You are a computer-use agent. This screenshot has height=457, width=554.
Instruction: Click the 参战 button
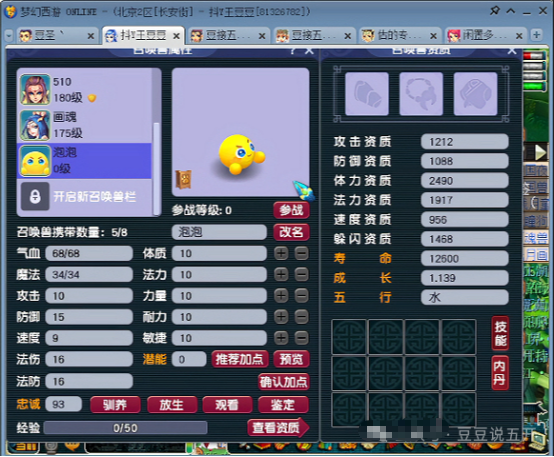pyautogui.click(x=291, y=210)
